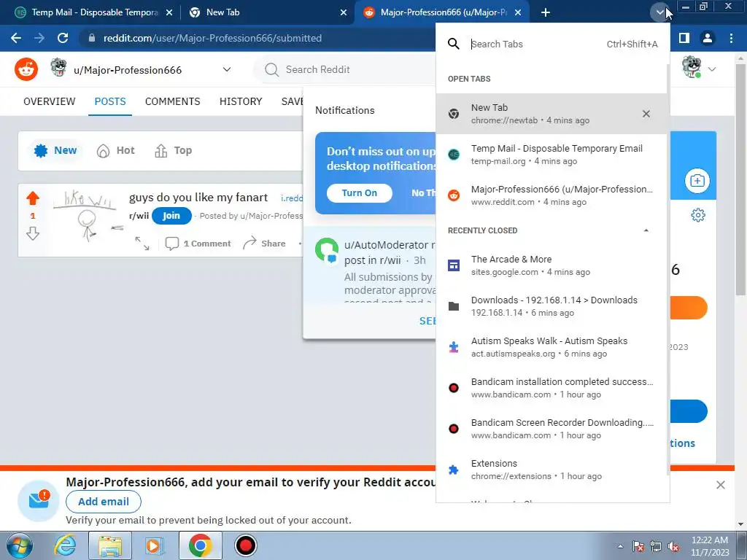Image resolution: width=747 pixels, height=560 pixels.
Task: Downvote the fanart post
Action: click(x=33, y=233)
